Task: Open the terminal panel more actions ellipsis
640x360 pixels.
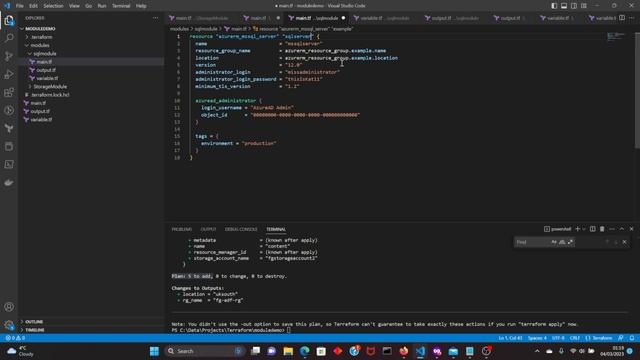Action: (612, 229)
